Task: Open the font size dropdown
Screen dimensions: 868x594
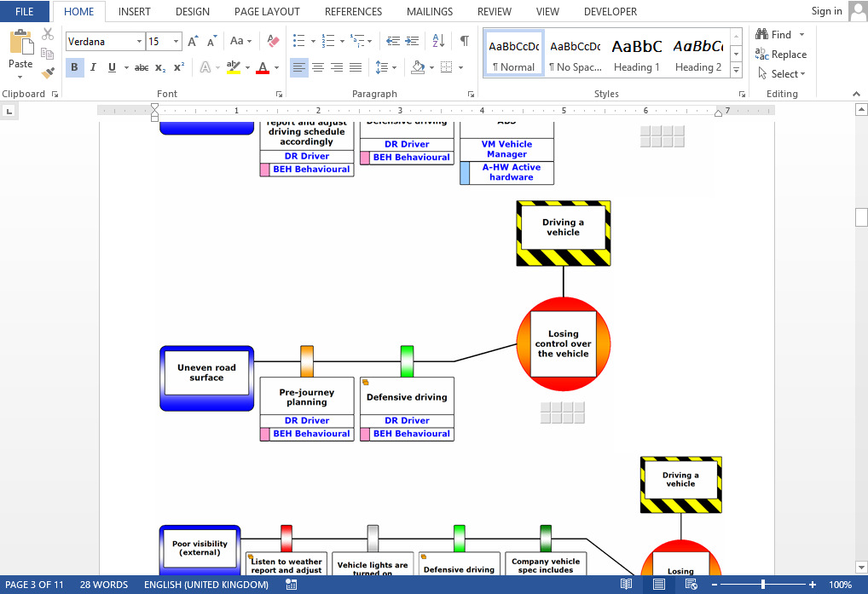Action: (176, 42)
